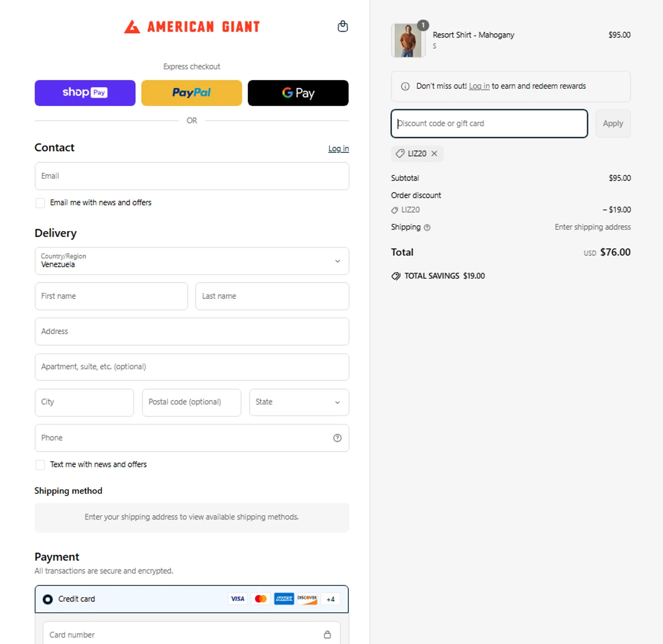
Task: Click the Subtotal $95.00 value
Action: [x=620, y=178]
